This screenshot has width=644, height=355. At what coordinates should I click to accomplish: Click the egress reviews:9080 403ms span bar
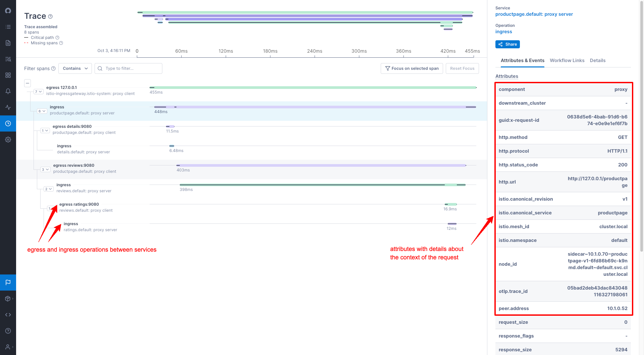click(321, 165)
